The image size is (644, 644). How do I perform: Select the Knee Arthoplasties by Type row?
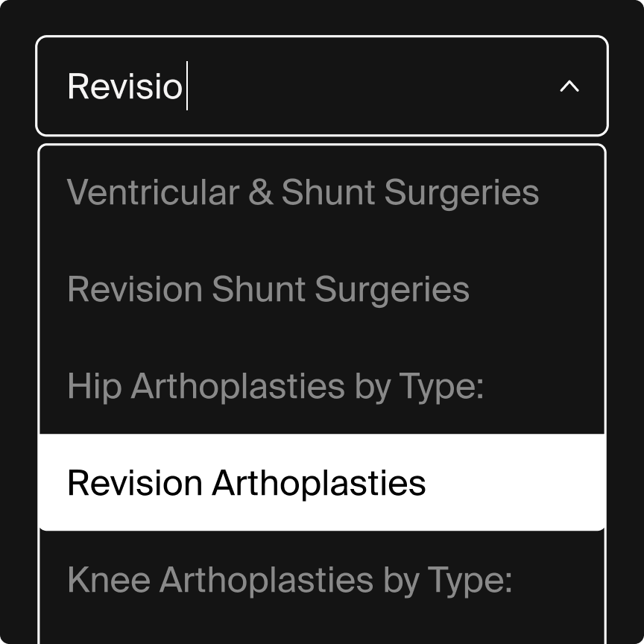289,580
